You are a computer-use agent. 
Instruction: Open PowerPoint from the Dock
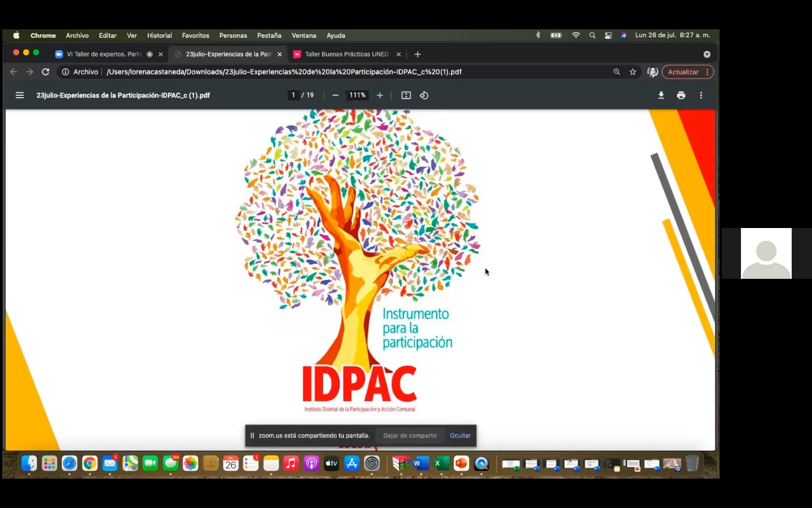(x=461, y=463)
